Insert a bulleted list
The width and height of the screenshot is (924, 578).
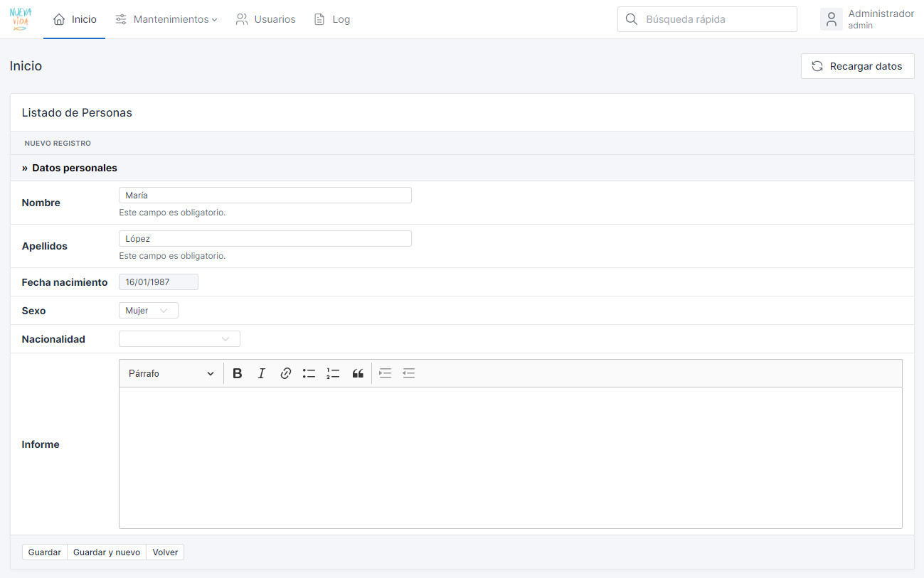(309, 373)
